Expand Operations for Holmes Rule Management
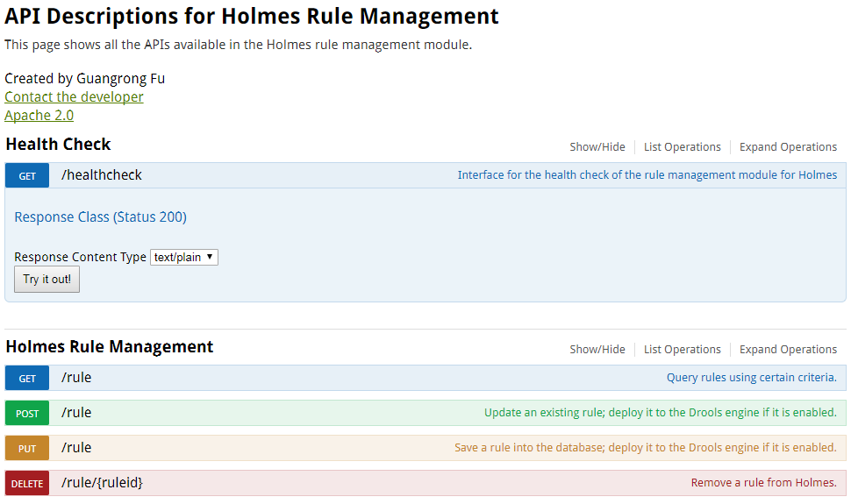 [788, 350]
